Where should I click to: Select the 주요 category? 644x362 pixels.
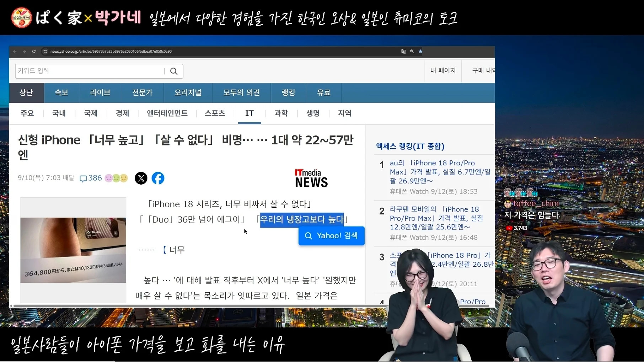click(27, 113)
